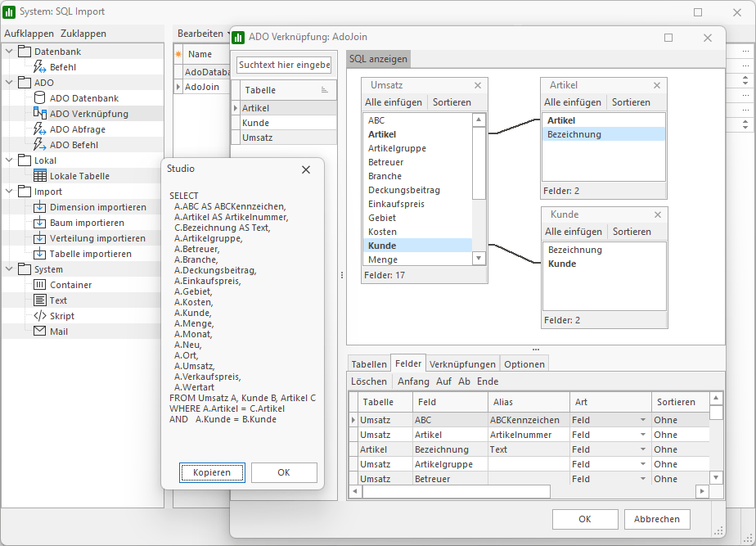Open the Optionen tab

[524, 364]
